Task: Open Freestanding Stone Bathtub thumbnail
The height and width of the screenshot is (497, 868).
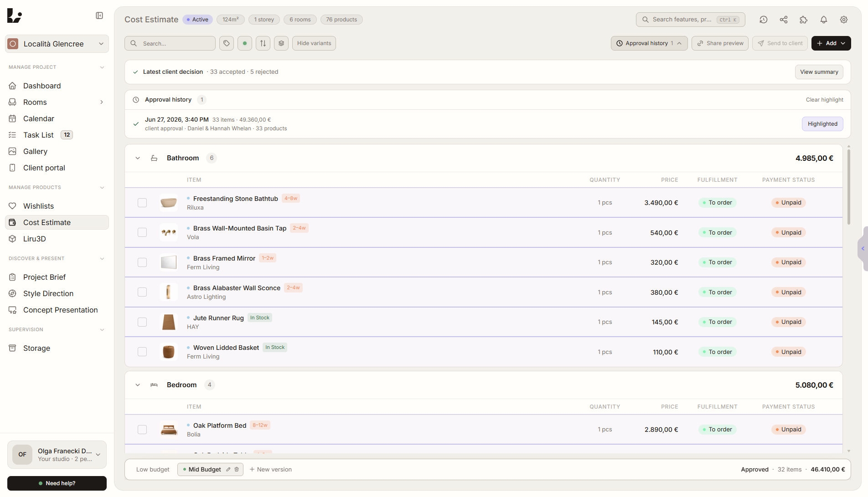Action: click(x=169, y=203)
